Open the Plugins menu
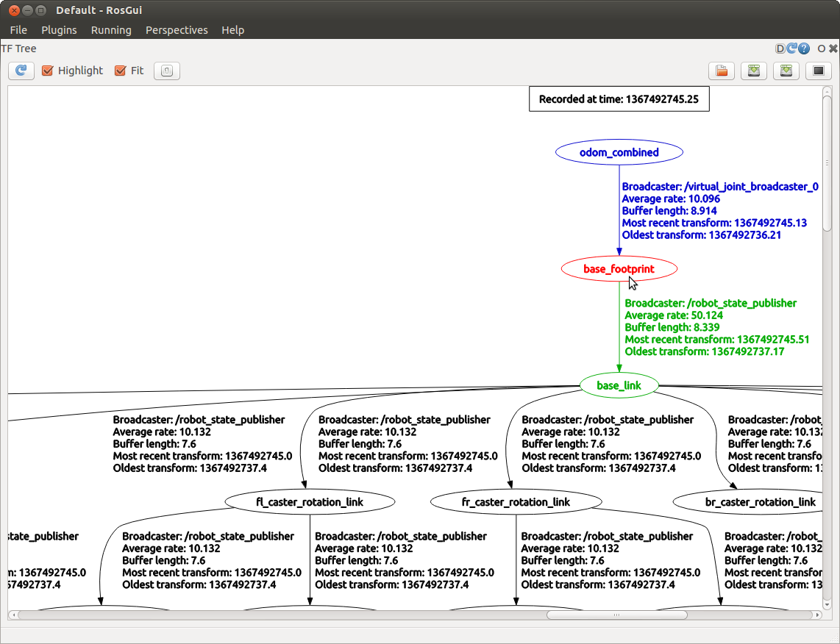 pyautogui.click(x=59, y=30)
